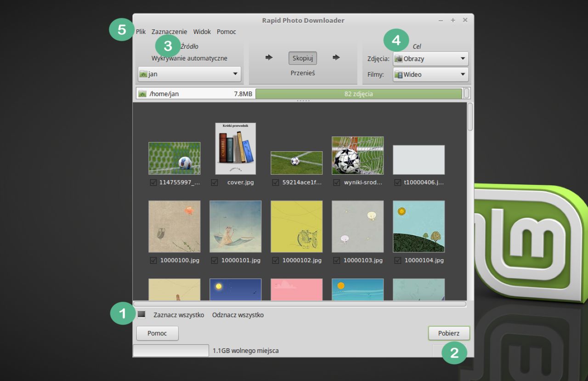
Task: Click the file name 10000104.jpg
Action: (x=424, y=260)
